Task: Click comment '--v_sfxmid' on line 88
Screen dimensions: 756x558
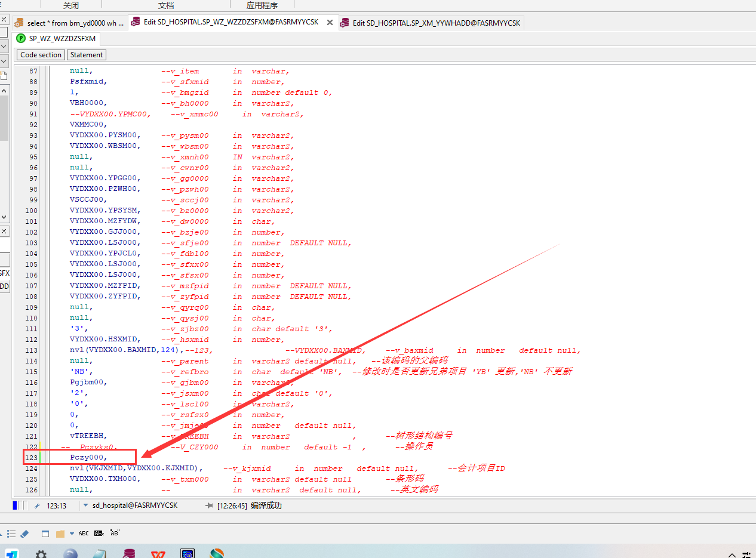Action: point(185,82)
